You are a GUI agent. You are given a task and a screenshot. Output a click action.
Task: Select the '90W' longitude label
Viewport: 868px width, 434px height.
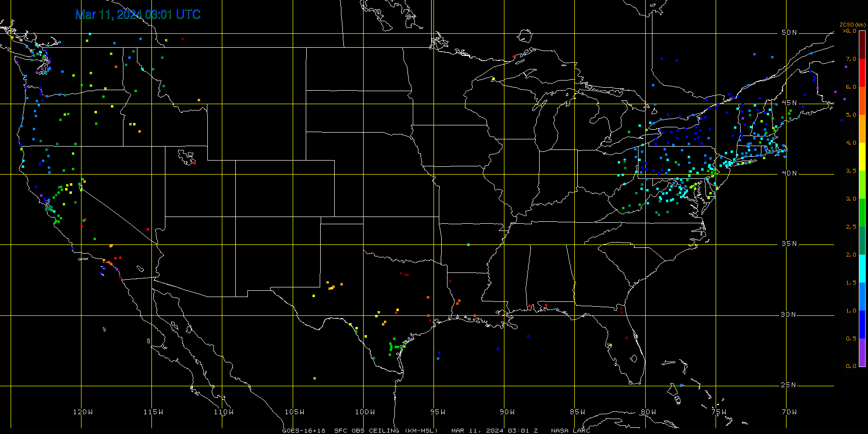click(x=507, y=412)
